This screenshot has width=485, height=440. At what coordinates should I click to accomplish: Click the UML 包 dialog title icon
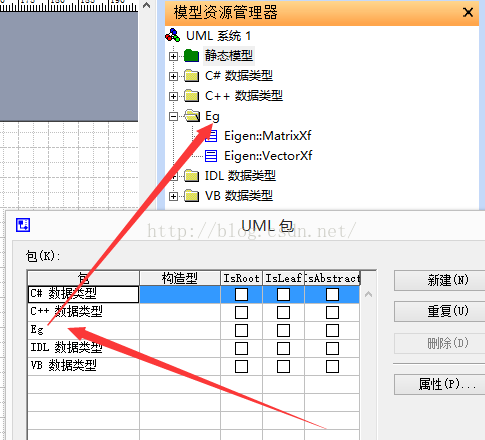23,225
